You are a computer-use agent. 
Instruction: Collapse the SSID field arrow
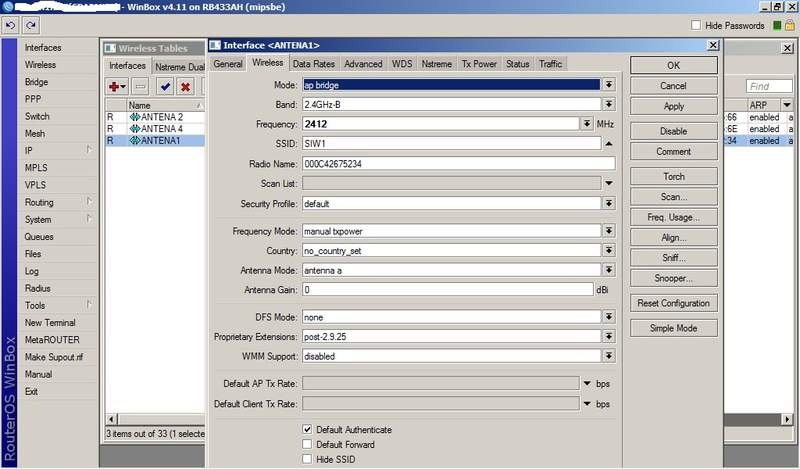609,143
